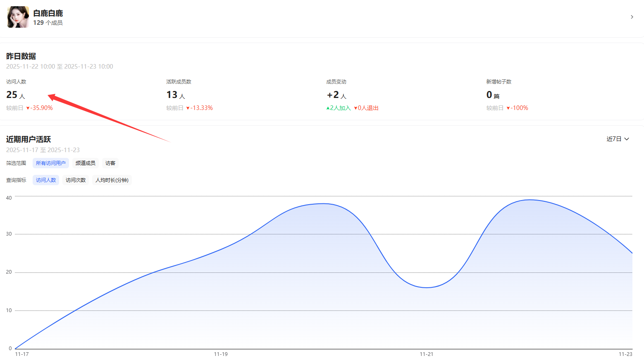Screen dimensions: 644x358
Task: Click the red down arrow beside 0人退出
Action: point(355,108)
